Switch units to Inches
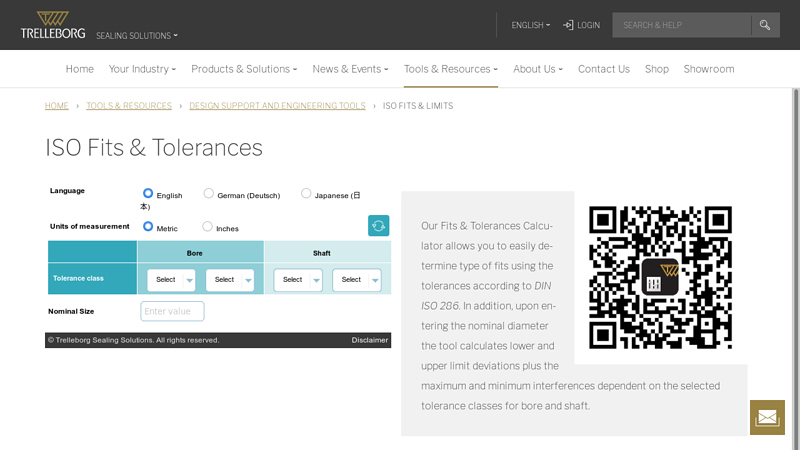 tap(208, 227)
